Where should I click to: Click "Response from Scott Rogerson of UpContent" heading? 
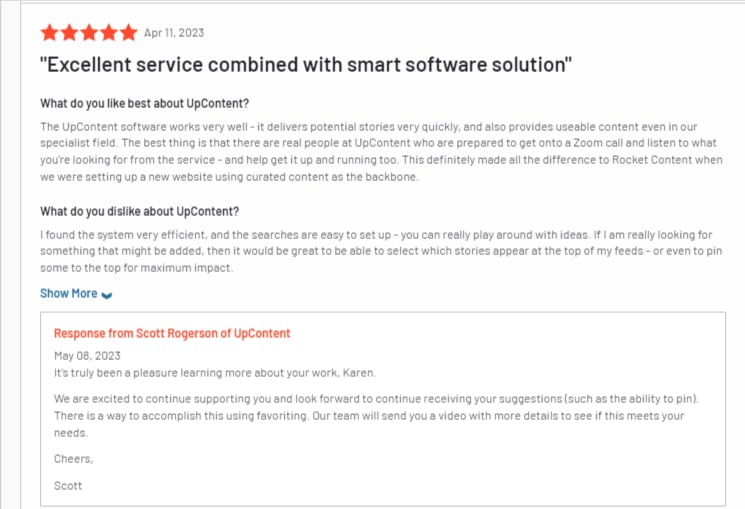click(172, 333)
